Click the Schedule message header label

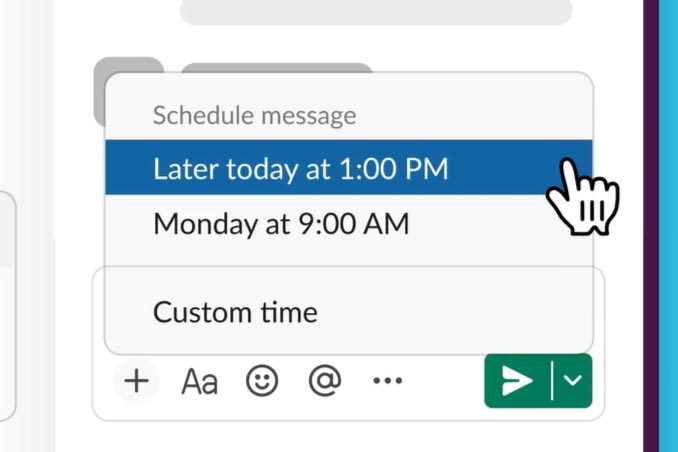[255, 115]
